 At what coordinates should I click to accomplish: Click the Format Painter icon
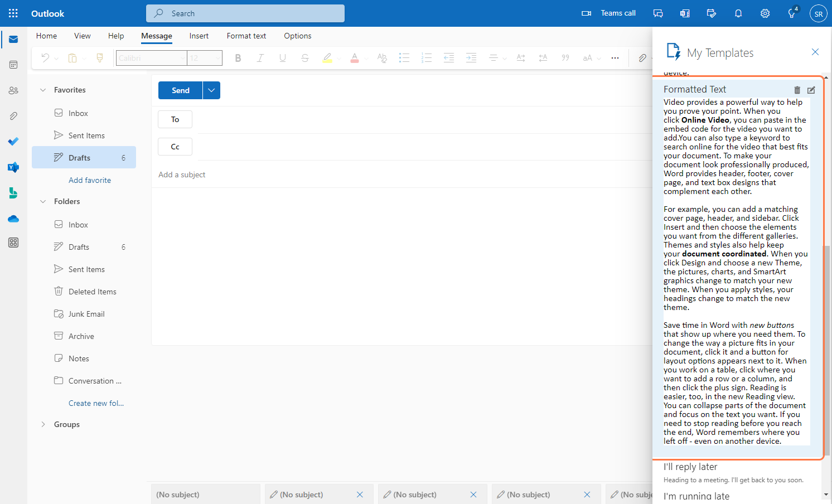coord(100,58)
